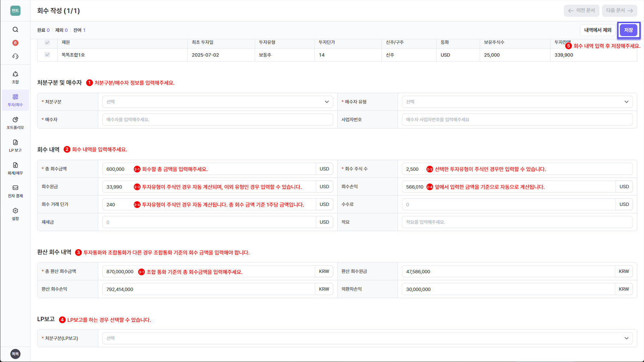Screen dimensions: 644x362
Task: Click the search magnifier icon in sidebar
Action: point(15,29)
